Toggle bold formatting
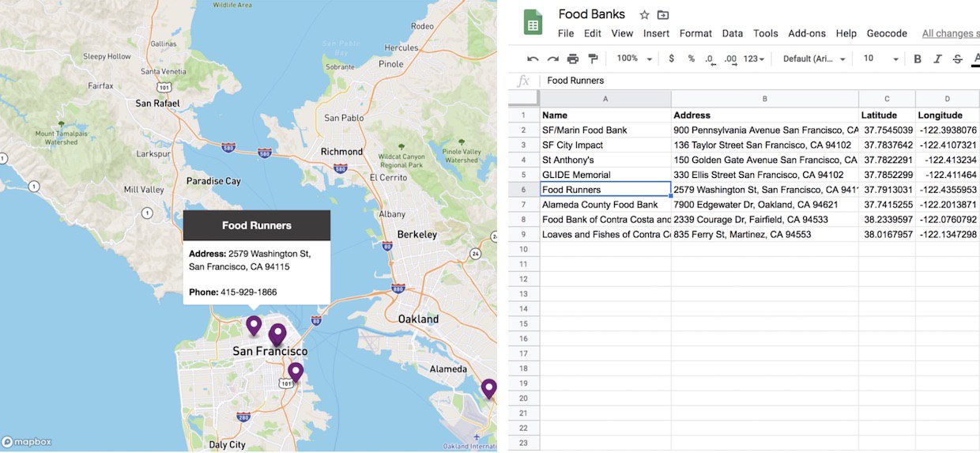 click(x=918, y=59)
